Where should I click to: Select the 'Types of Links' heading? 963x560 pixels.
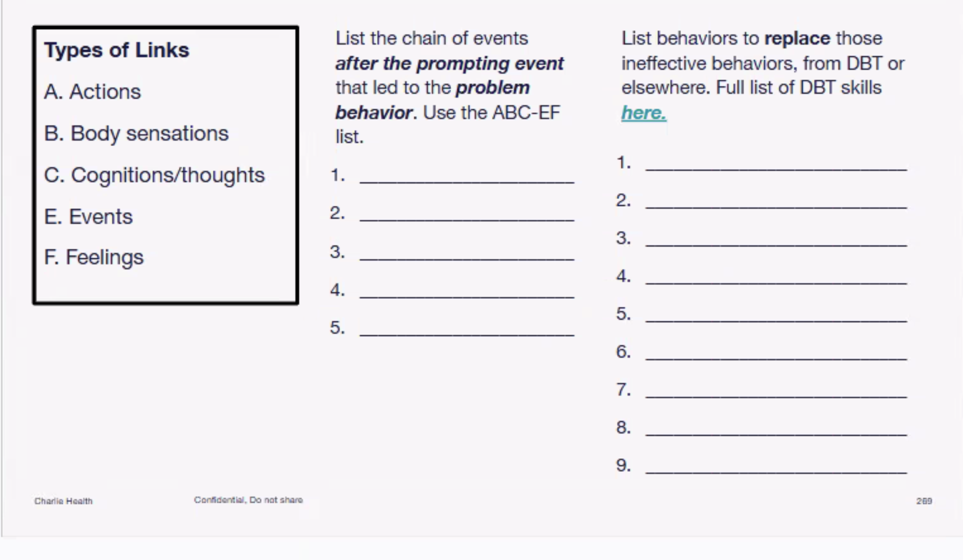coord(117,50)
